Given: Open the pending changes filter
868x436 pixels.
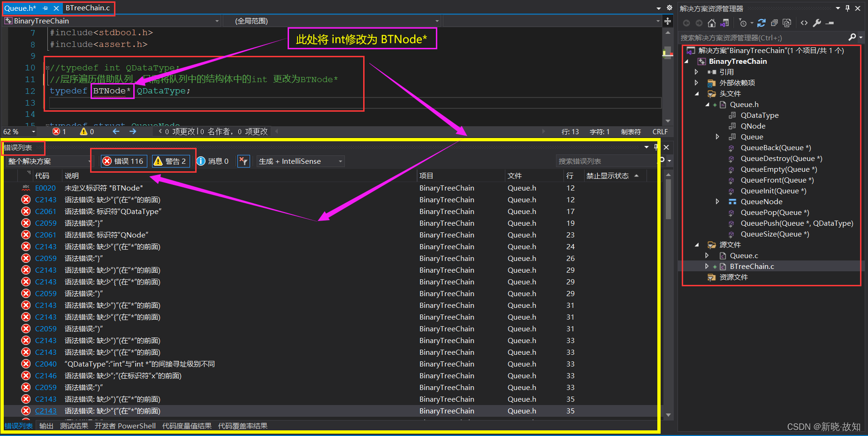Looking at the screenshot, I should pyautogui.click(x=744, y=23).
